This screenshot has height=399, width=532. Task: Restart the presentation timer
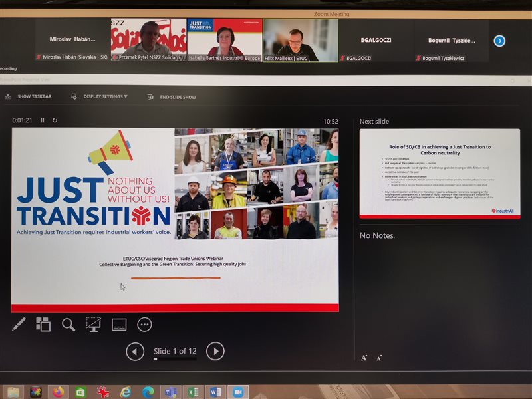[55, 120]
